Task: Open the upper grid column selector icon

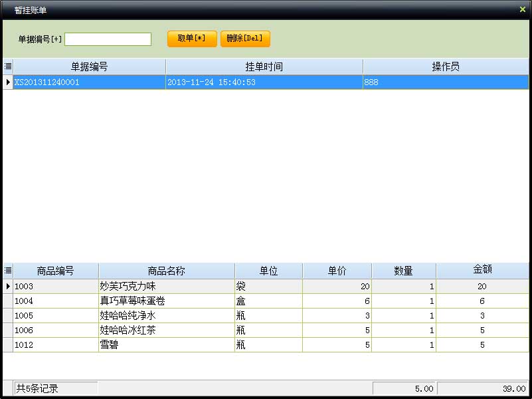Action: pos(8,66)
